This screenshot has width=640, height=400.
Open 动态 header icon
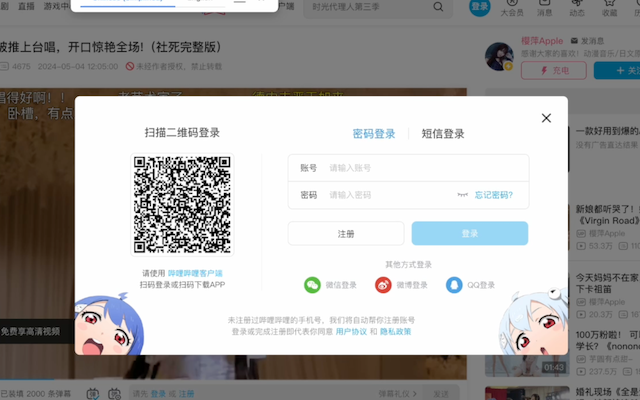[x=577, y=8]
